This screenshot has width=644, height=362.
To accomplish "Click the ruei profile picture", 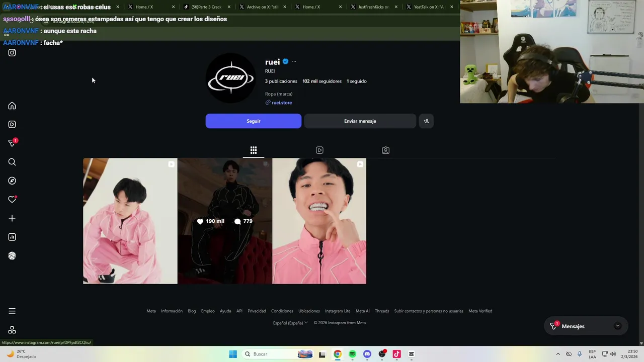I will point(231,78).
